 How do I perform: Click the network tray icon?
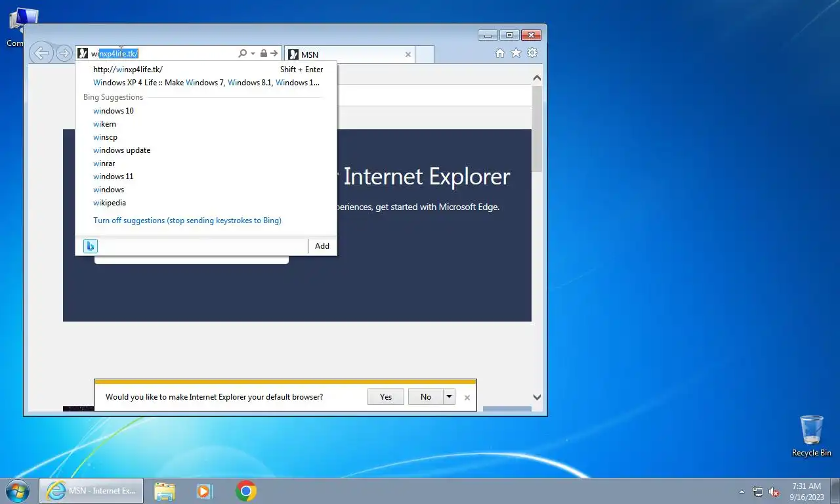coord(758,492)
